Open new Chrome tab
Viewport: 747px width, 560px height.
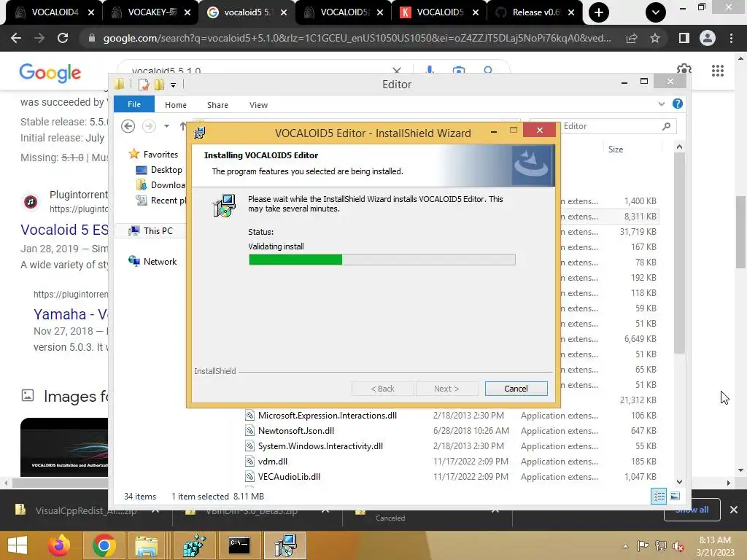599,12
